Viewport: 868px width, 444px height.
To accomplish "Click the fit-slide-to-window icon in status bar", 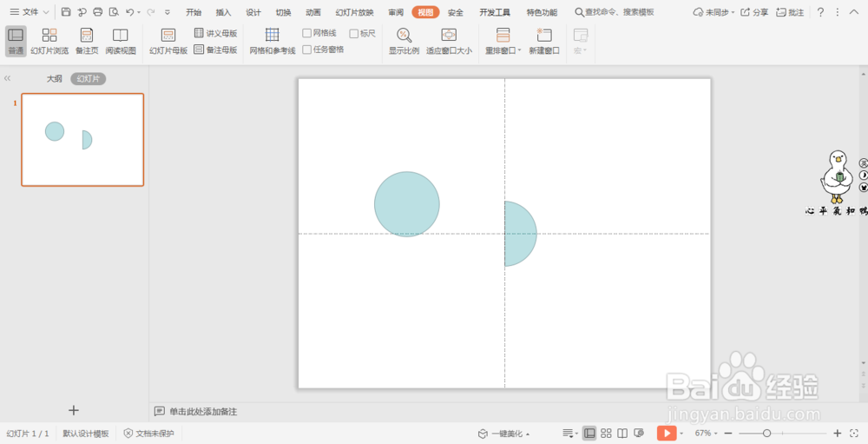I will [854, 433].
